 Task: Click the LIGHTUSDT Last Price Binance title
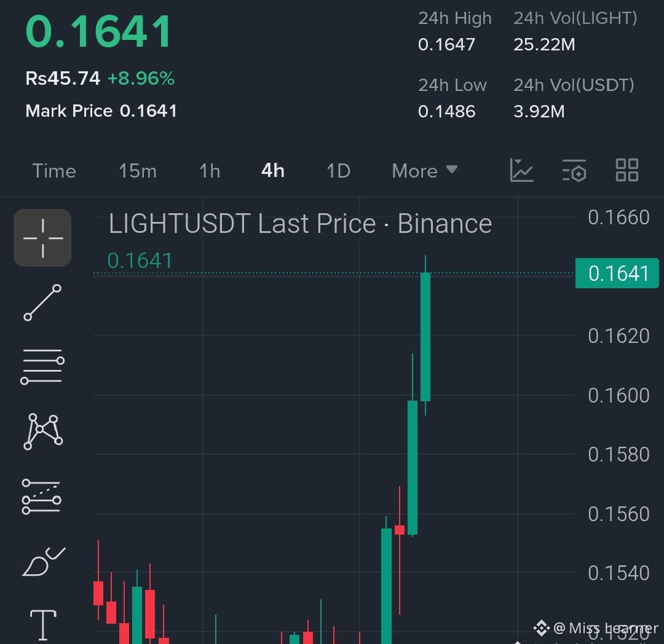[300, 224]
